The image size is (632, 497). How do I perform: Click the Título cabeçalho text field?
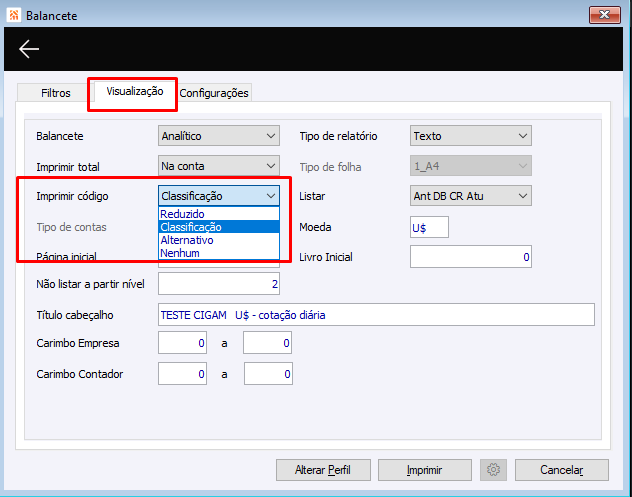376,315
